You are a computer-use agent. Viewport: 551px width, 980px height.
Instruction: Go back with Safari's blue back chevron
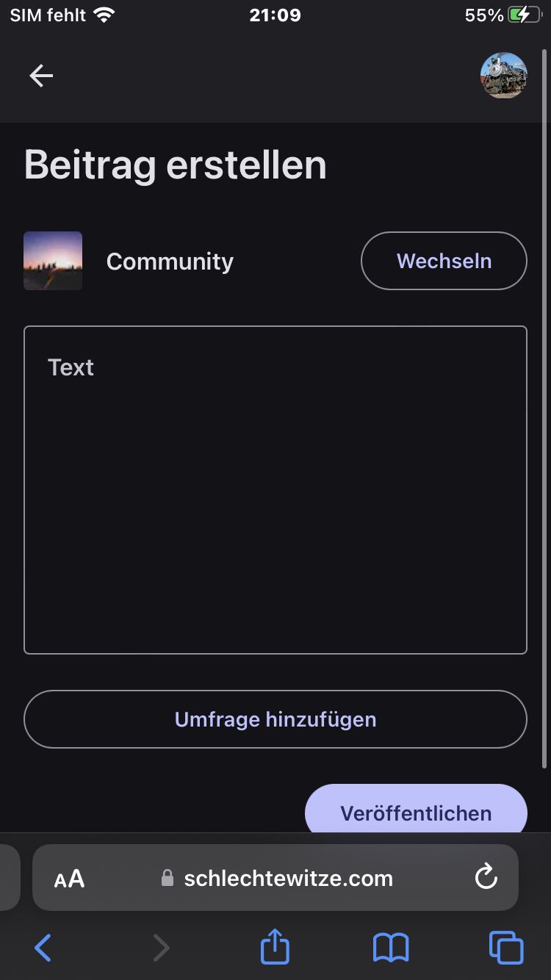tap(43, 948)
